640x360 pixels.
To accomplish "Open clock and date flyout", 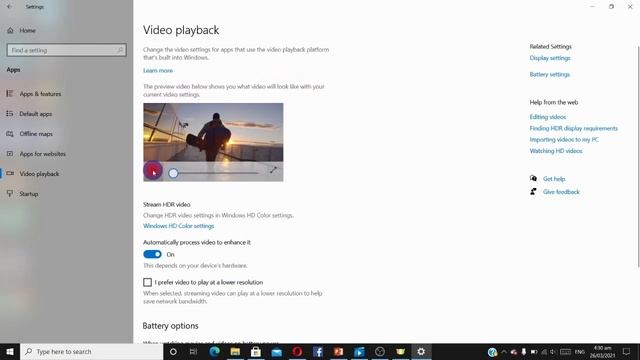I will tap(602, 351).
